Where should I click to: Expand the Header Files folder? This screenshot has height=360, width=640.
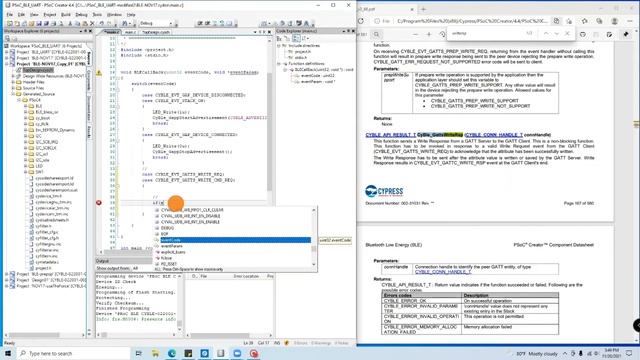click(x=13, y=82)
